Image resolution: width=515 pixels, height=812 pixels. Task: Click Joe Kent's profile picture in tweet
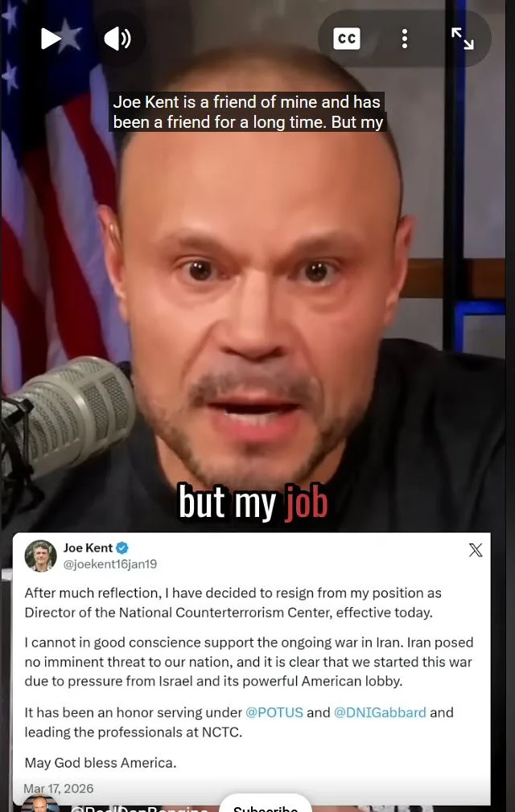(40, 556)
